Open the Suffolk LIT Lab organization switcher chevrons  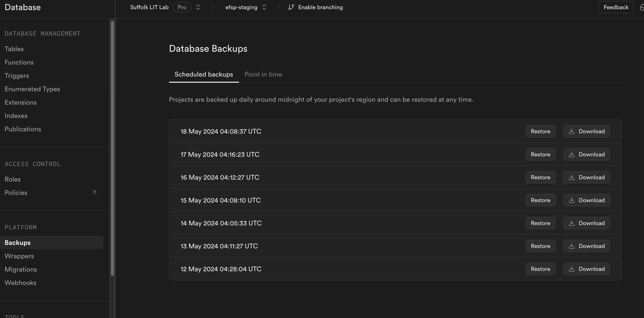point(198,7)
